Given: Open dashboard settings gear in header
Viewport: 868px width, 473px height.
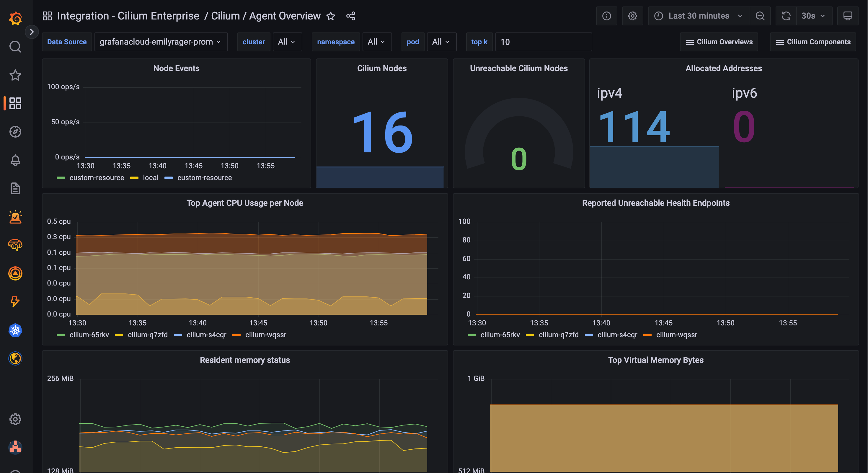Looking at the screenshot, I should pyautogui.click(x=632, y=16).
